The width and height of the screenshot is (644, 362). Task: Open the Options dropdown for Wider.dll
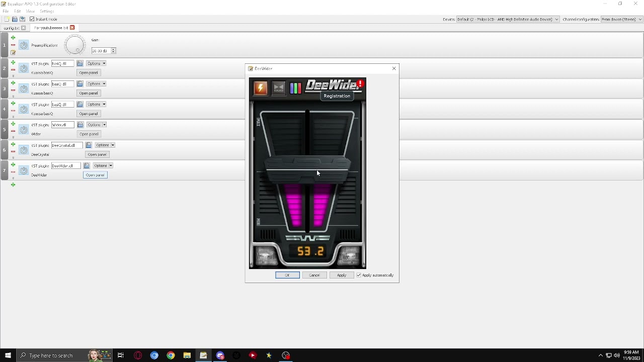tap(96, 125)
